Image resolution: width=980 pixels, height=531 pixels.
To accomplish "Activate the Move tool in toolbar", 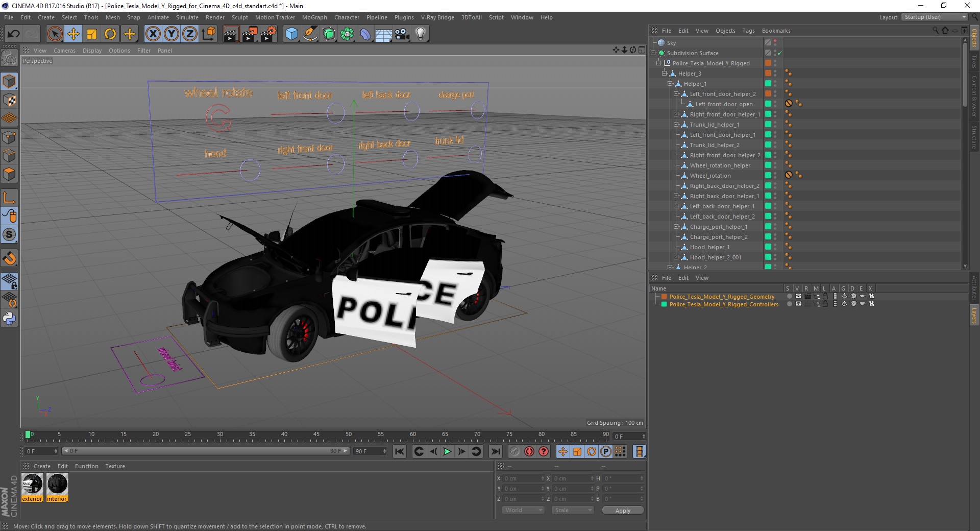I will click(73, 34).
